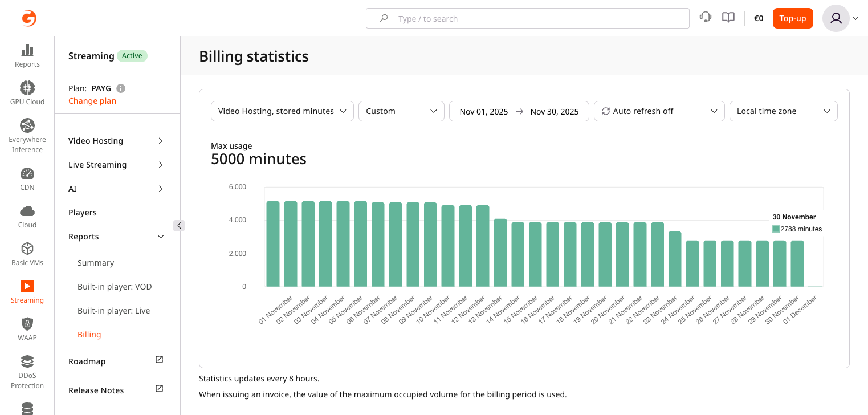The height and width of the screenshot is (415, 868).
Task: Open the CDN service icon
Action: pyautogui.click(x=27, y=178)
